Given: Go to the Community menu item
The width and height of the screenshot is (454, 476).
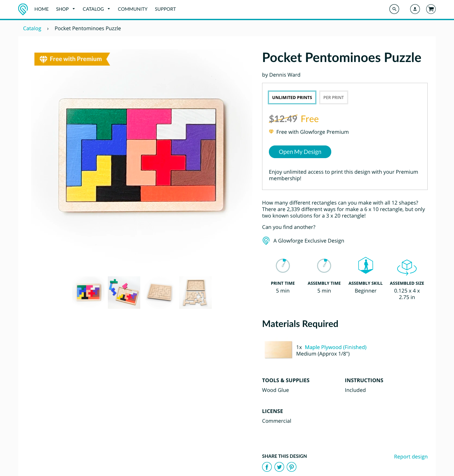Looking at the screenshot, I should 132,9.
